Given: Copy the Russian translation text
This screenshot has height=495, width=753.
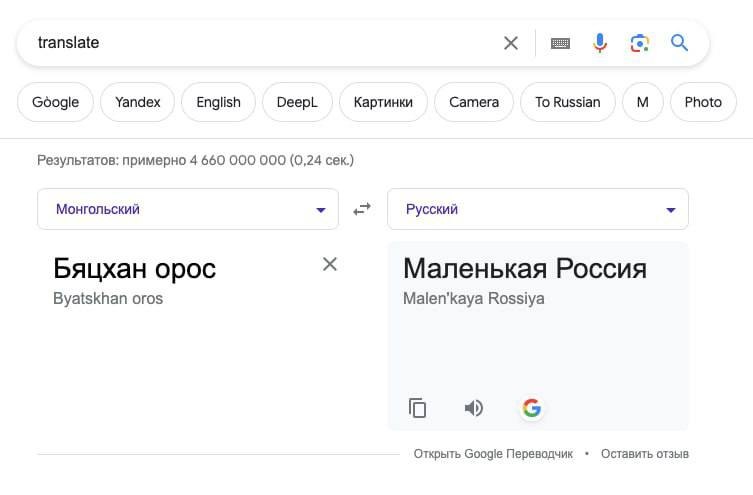Looking at the screenshot, I should coord(417,408).
